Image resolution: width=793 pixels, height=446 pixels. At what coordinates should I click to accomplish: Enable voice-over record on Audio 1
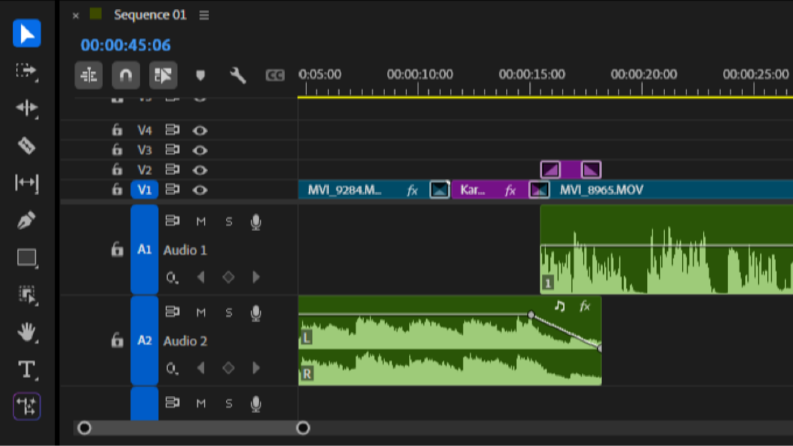click(x=256, y=222)
